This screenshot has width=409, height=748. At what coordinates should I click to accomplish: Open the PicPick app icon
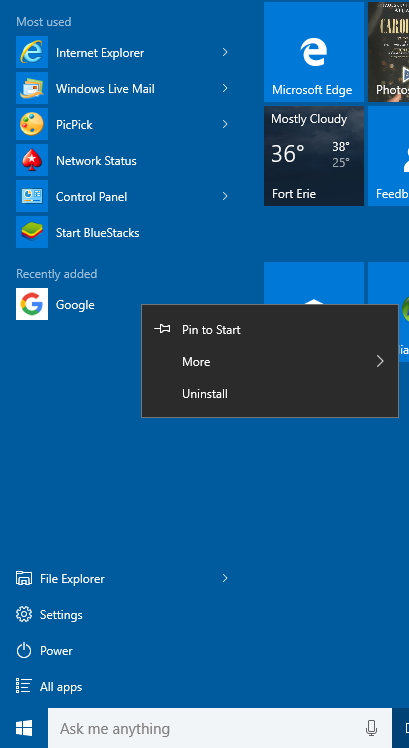pos(32,124)
